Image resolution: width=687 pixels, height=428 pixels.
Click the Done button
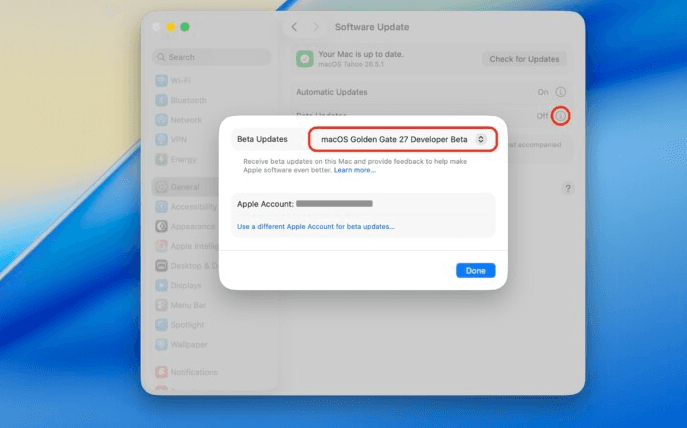tap(475, 271)
